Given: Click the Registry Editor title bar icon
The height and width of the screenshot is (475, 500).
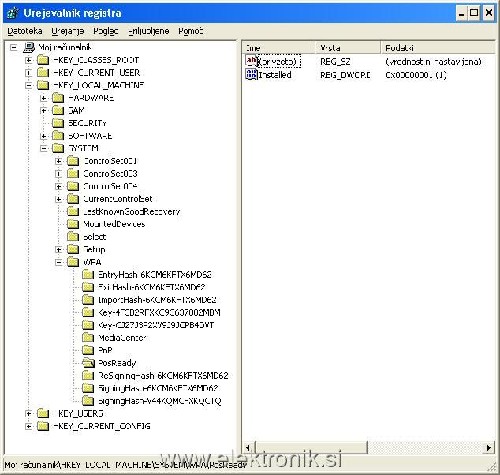Looking at the screenshot, I should (13, 13).
